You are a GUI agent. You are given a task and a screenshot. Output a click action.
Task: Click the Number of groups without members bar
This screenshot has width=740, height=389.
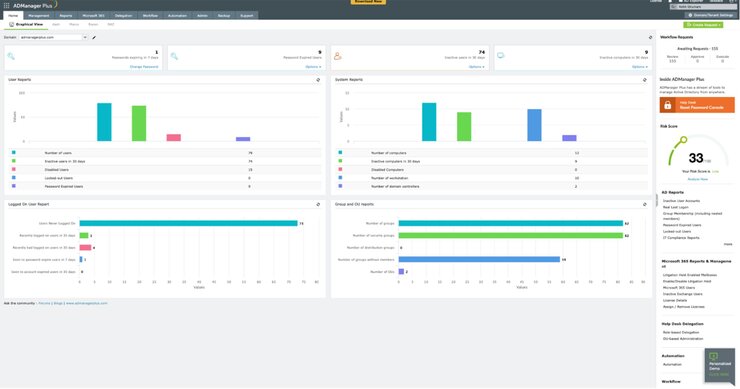pyautogui.click(x=479, y=259)
